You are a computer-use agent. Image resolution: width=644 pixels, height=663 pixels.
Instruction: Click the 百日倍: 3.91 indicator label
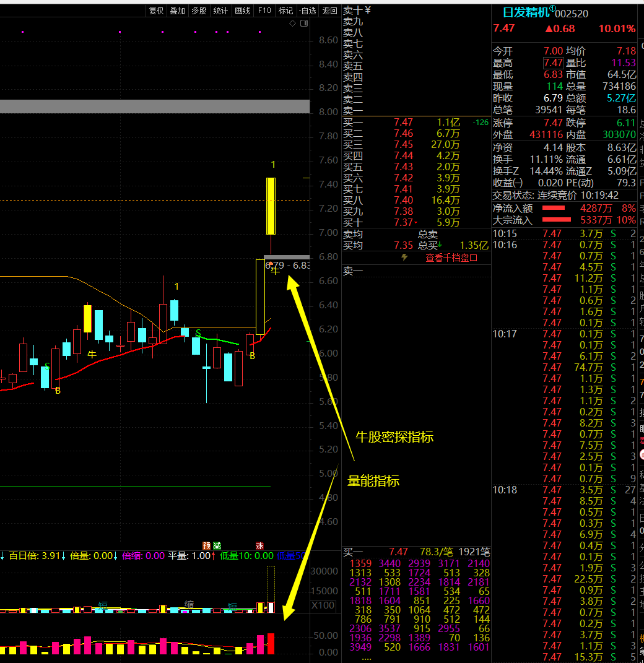[x=34, y=556]
